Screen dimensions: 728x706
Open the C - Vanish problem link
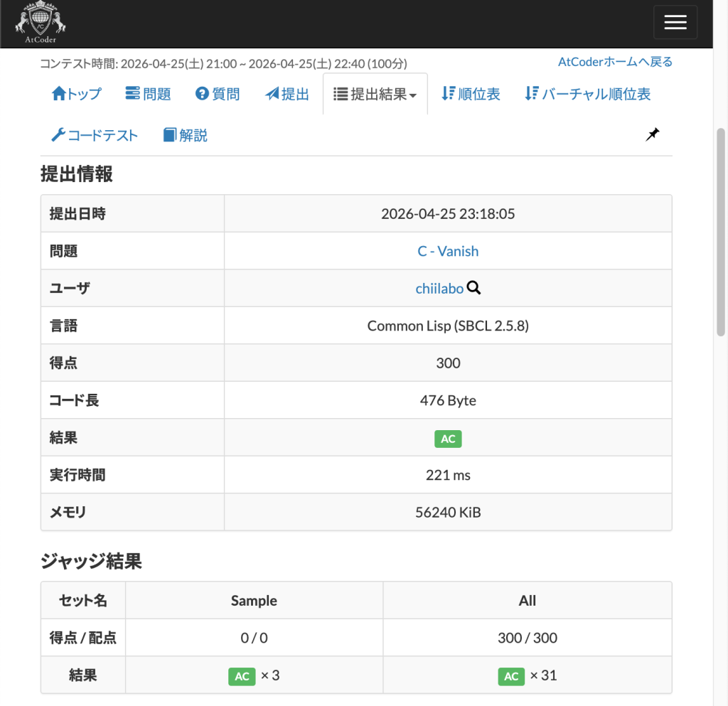coord(448,251)
